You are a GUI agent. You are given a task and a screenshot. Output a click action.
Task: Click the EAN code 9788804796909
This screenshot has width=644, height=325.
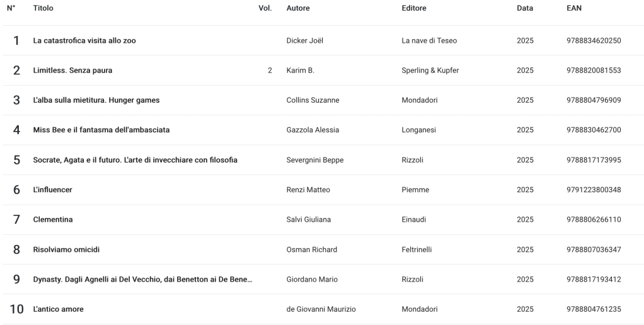tap(594, 100)
